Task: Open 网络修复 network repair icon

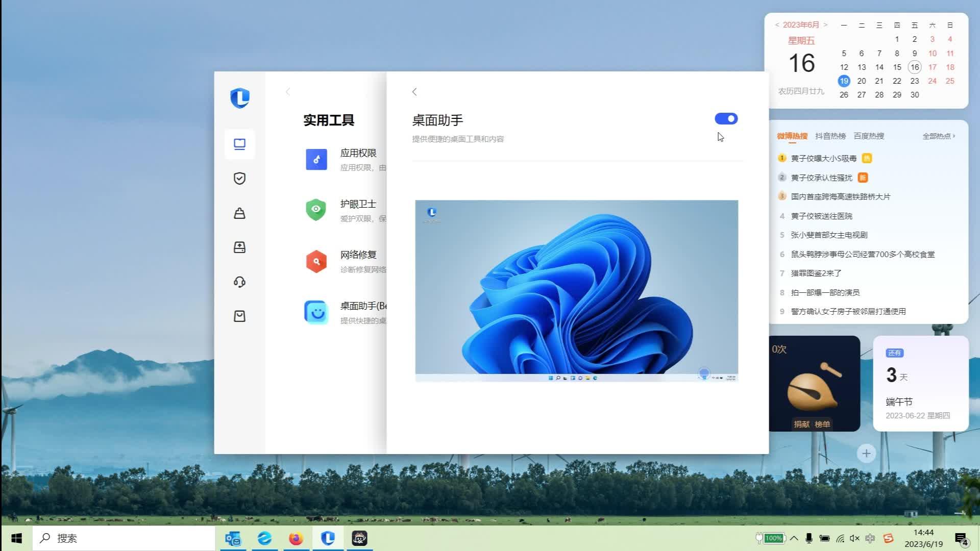Action: [x=316, y=261]
